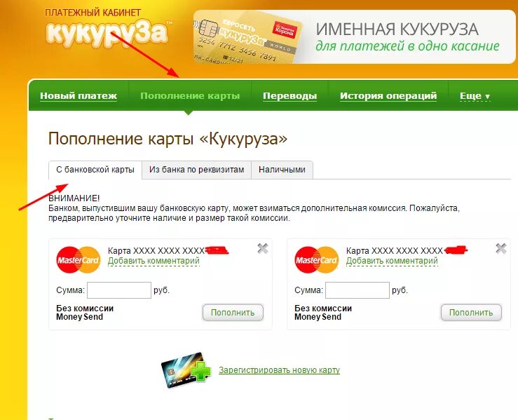Screen dimensions: 518x420
Task: Click the MasterCard logo of the second card
Action: point(317,260)
